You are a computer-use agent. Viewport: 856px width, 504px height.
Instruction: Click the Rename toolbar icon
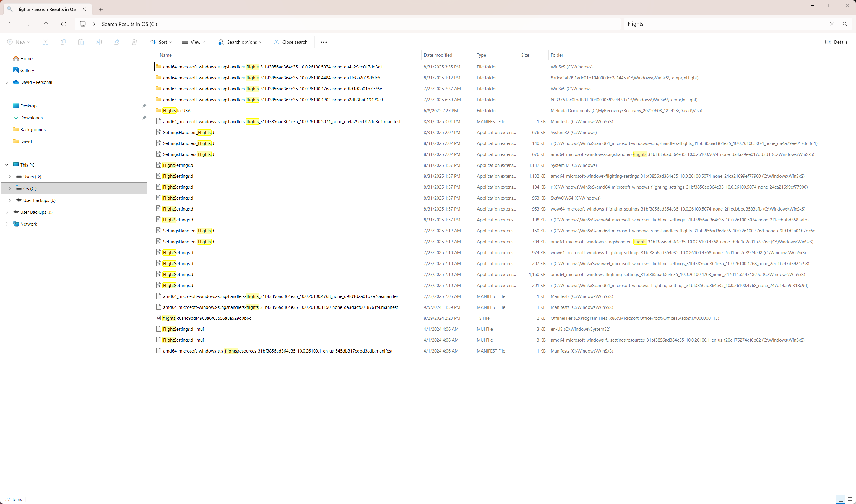(99, 42)
